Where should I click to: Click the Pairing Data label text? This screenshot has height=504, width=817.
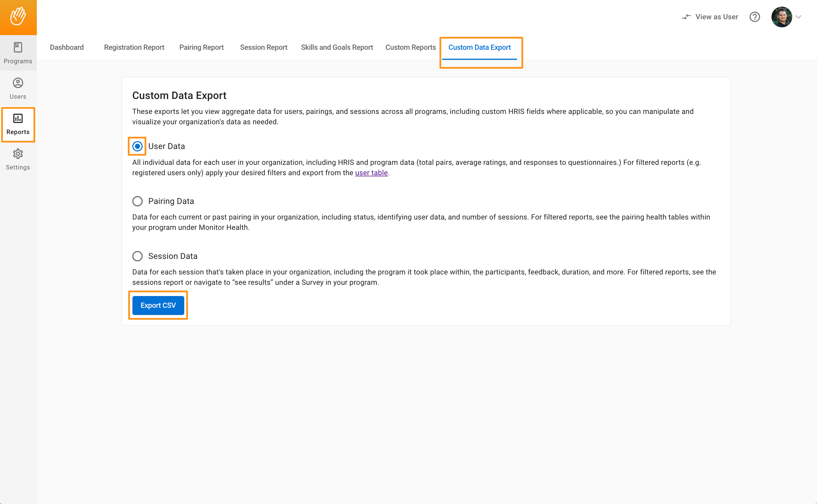(x=171, y=201)
